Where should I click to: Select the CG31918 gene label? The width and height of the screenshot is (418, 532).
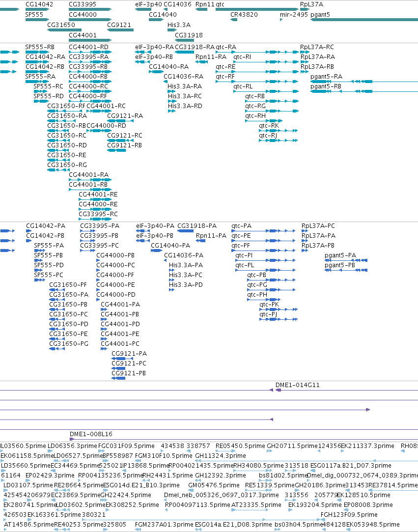coord(189,35)
